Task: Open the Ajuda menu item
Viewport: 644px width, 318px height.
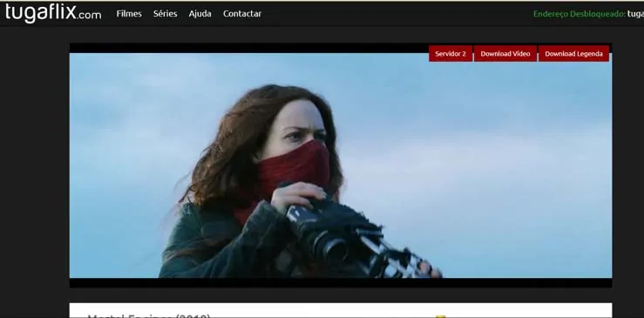Action: (x=200, y=14)
